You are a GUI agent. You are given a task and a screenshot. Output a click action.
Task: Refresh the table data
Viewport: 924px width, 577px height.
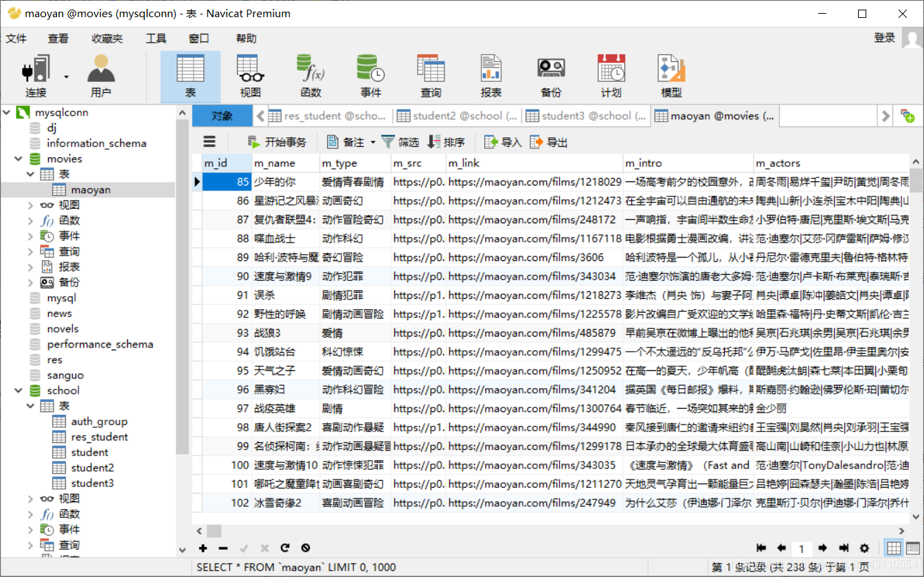pyautogui.click(x=284, y=548)
